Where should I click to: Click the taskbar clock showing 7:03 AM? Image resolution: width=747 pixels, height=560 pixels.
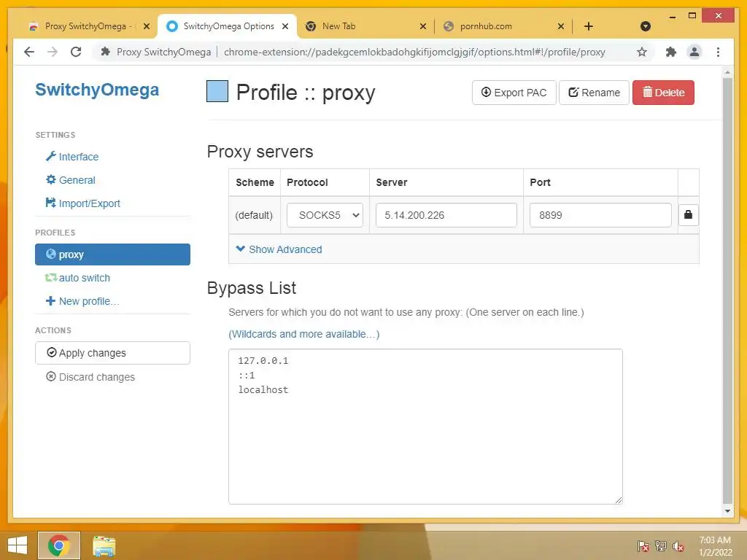(715, 546)
